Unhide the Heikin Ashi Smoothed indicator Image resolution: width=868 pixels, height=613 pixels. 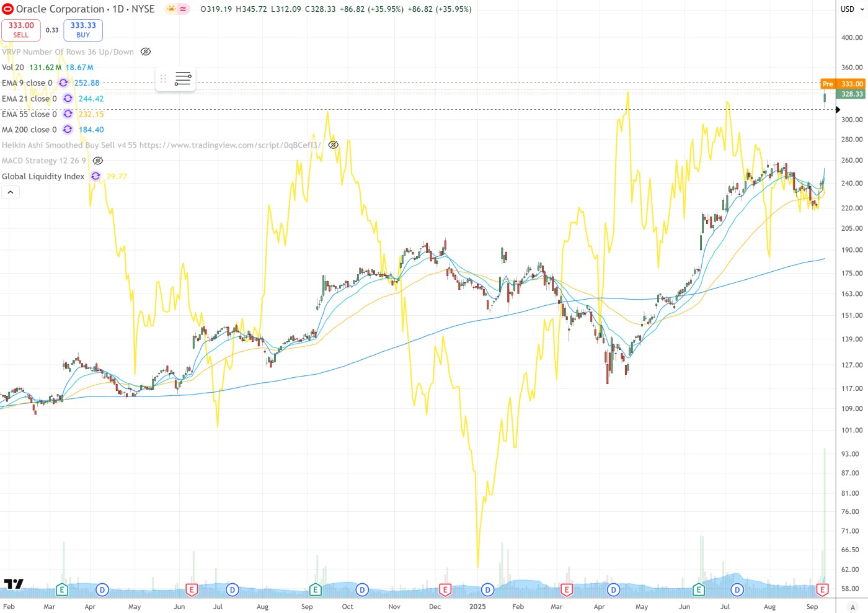(333, 145)
